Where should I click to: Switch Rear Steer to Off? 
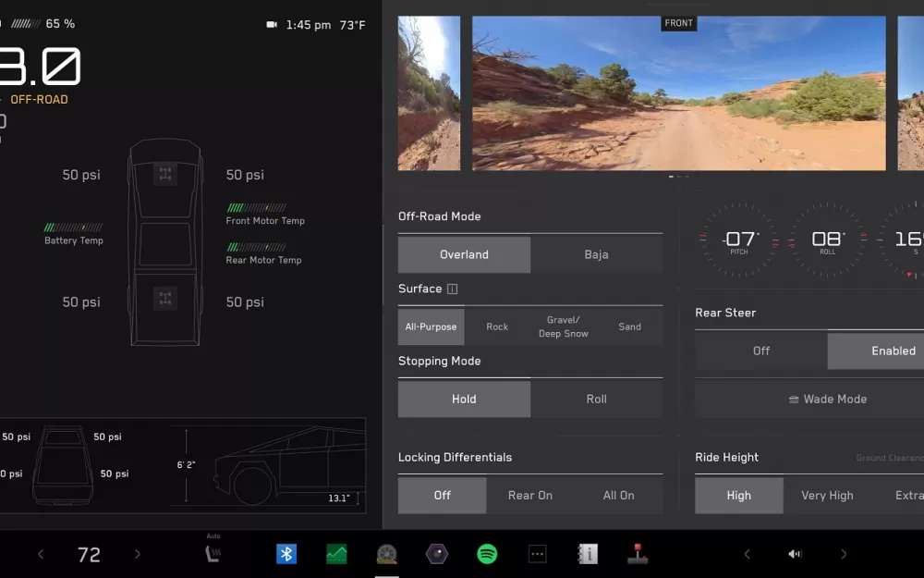(x=761, y=350)
